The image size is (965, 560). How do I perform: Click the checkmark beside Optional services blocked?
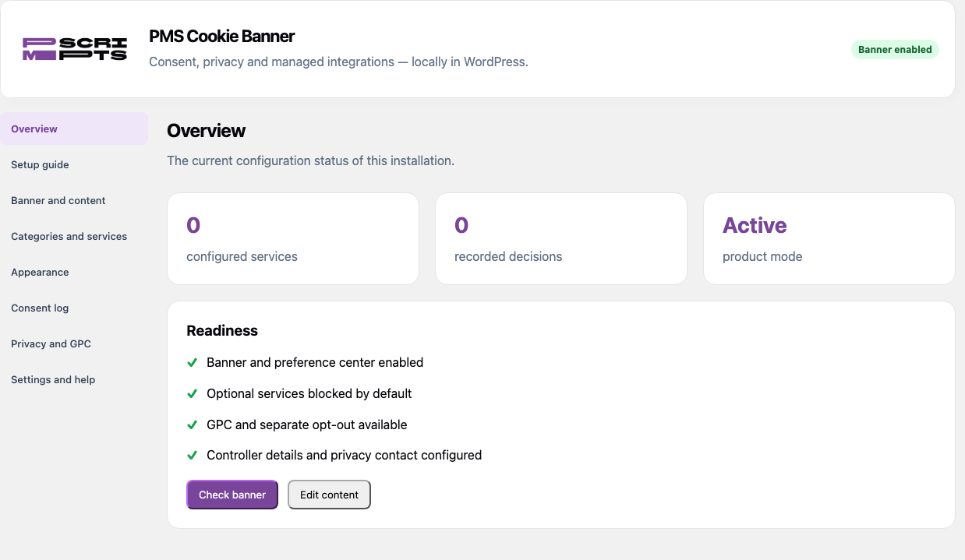pos(192,393)
